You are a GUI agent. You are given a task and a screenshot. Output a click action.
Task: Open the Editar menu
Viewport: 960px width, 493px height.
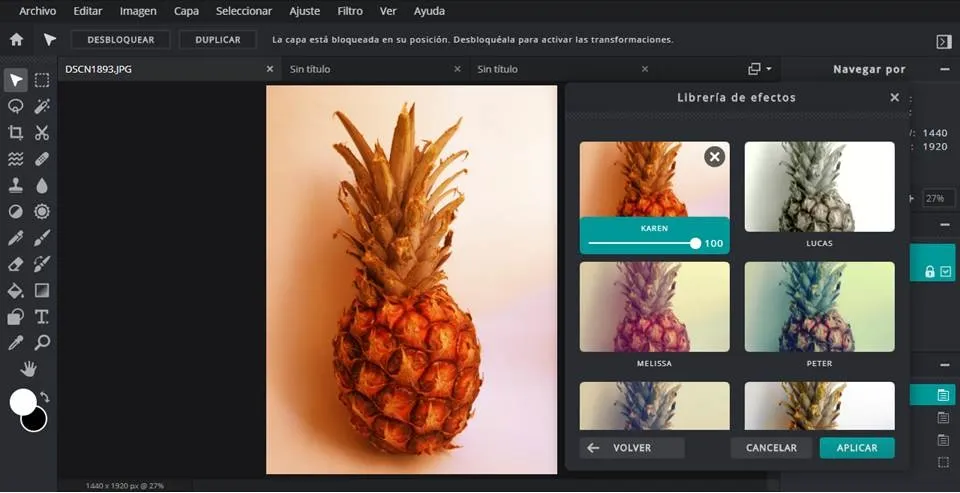tap(88, 11)
